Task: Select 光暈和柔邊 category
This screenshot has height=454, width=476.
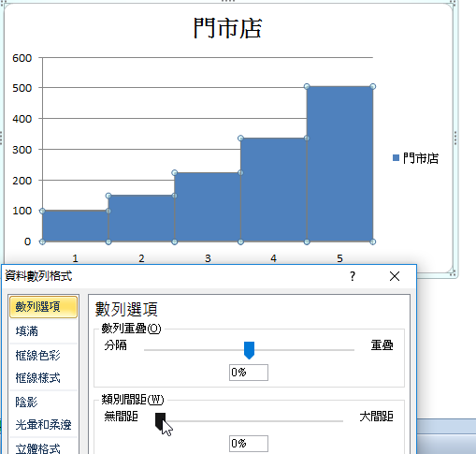Action: [x=43, y=424]
